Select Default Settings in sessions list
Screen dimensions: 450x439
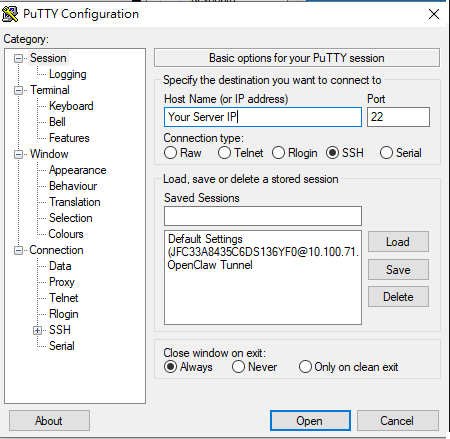tap(205, 239)
